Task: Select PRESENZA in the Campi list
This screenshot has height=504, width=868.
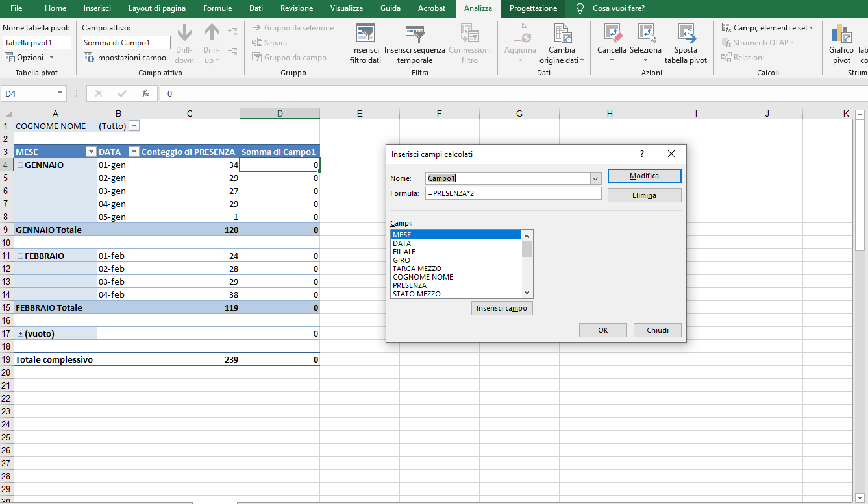Action: point(456,285)
